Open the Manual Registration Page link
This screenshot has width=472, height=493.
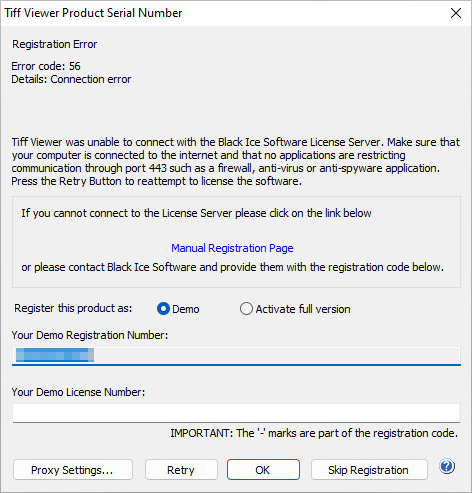(x=232, y=248)
